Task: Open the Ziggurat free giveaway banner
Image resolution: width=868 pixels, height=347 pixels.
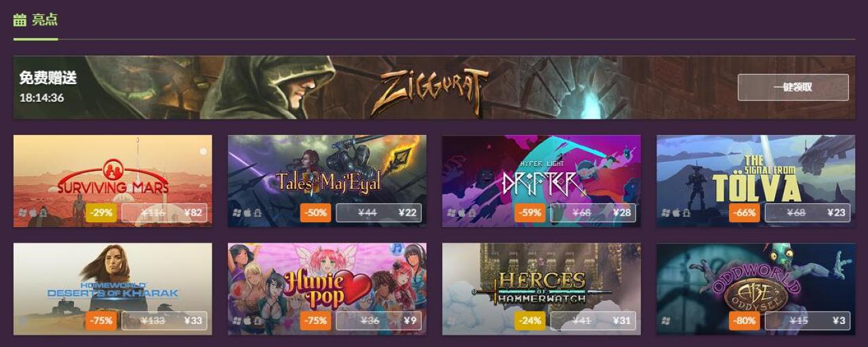Action: pos(434,87)
